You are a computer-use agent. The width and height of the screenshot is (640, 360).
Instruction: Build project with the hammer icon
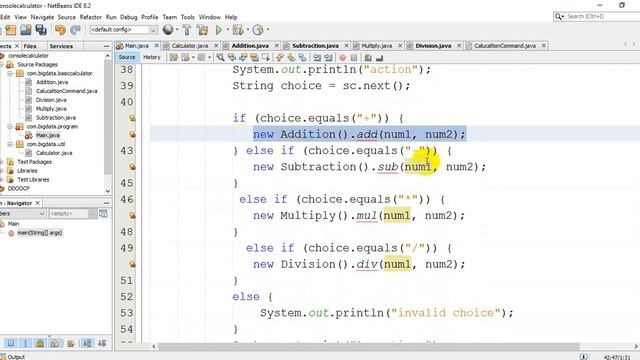[x=187, y=30]
